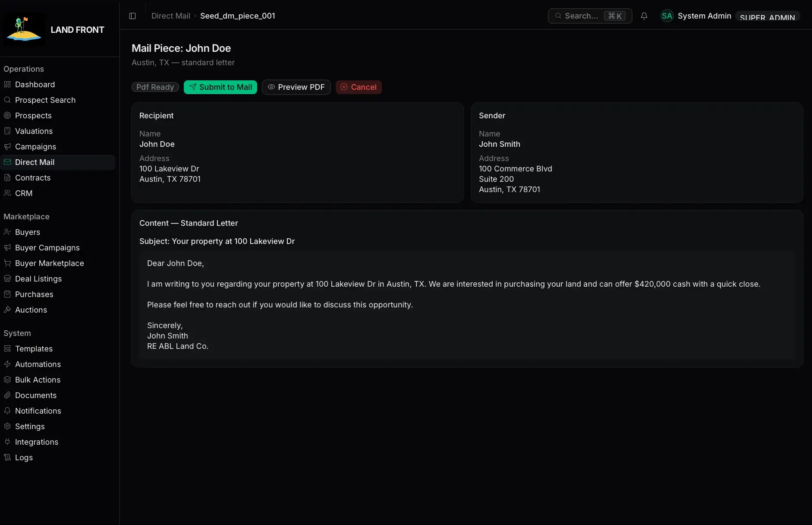Click the Marketplace section heading
This screenshot has width=812, height=525.
26,217
